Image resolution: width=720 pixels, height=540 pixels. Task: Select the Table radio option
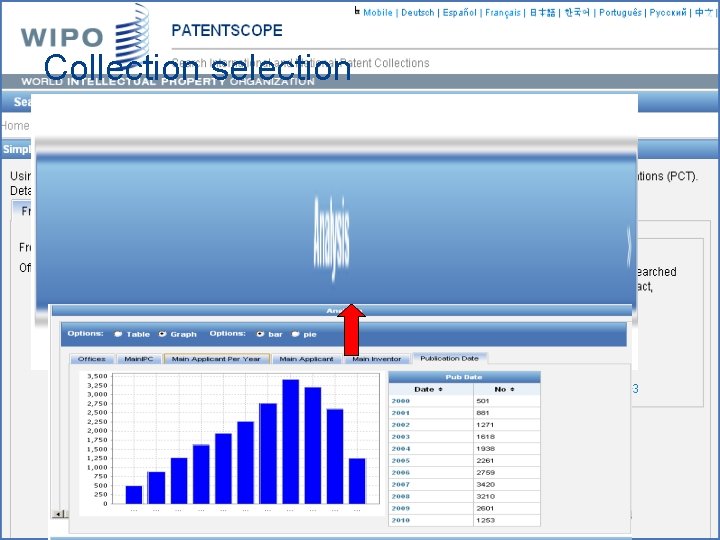(118, 334)
